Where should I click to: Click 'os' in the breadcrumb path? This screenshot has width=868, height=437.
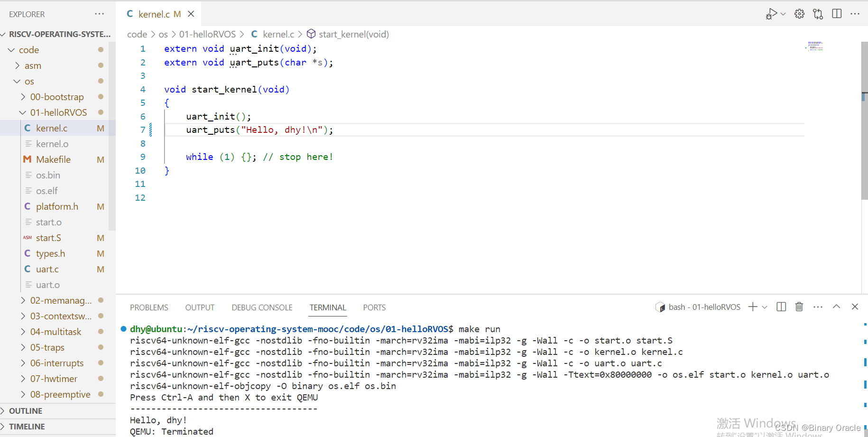[x=163, y=34]
